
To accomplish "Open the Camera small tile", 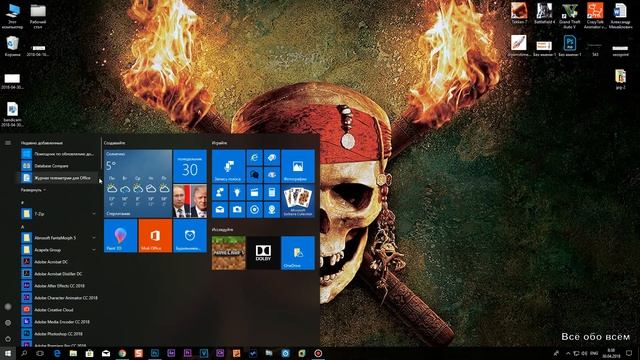I will pos(237,209).
